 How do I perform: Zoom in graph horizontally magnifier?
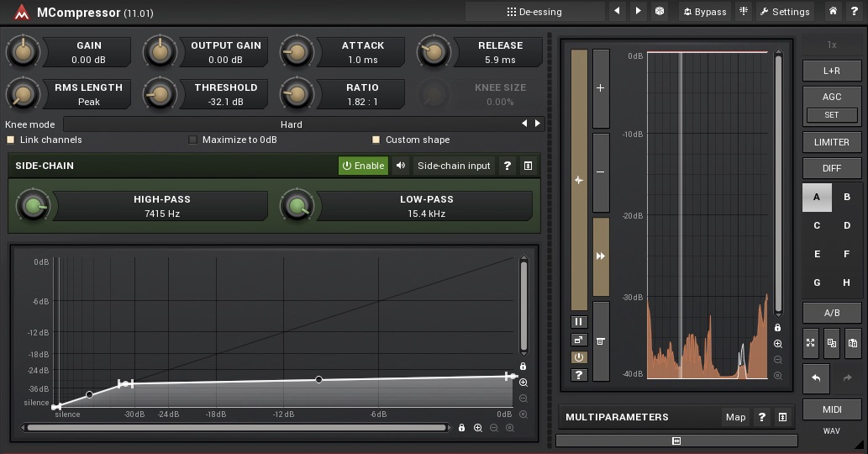[x=478, y=427]
